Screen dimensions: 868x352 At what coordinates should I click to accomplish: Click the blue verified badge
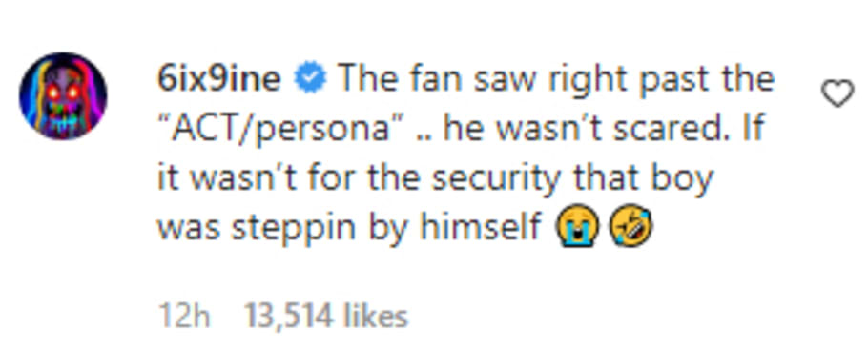[x=310, y=80]
